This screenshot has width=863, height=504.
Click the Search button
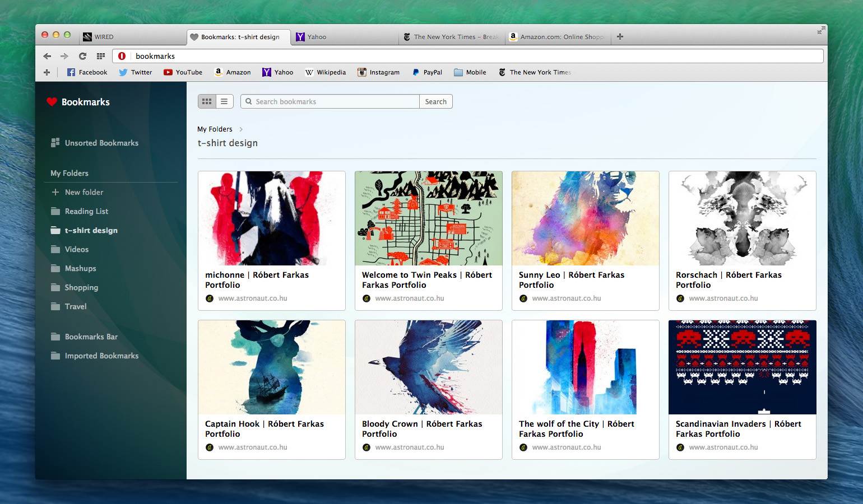click(x=435, y=101)
